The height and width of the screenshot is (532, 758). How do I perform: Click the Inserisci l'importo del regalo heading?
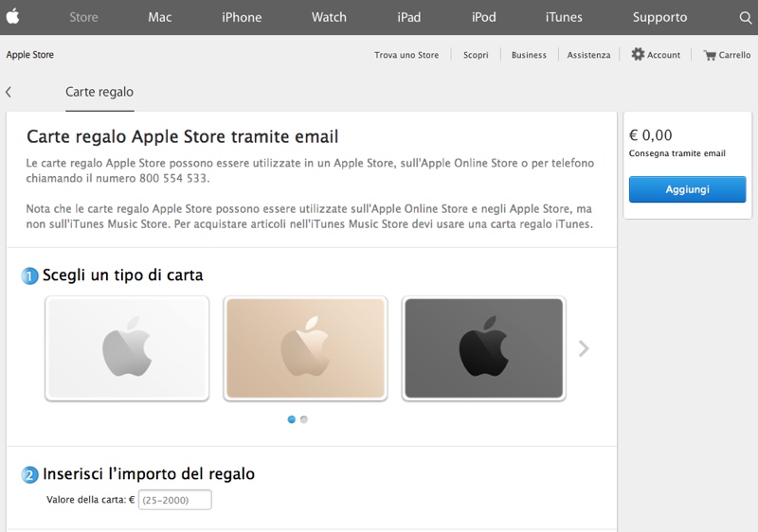[149, 474]
